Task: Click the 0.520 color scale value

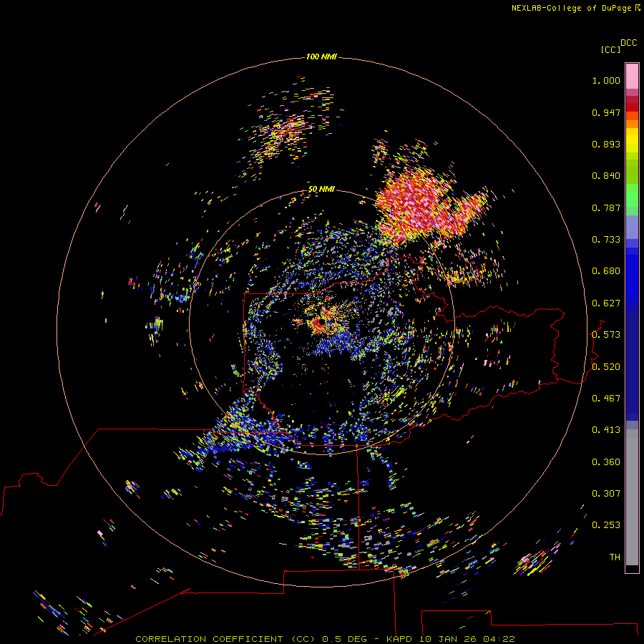Action: [x=606, y=367]
